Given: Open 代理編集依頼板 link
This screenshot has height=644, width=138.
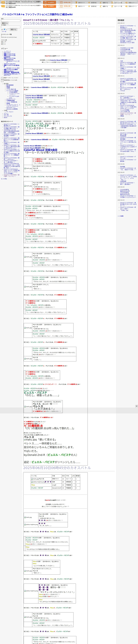Looking at the screenshot, I should coord(11,100).
